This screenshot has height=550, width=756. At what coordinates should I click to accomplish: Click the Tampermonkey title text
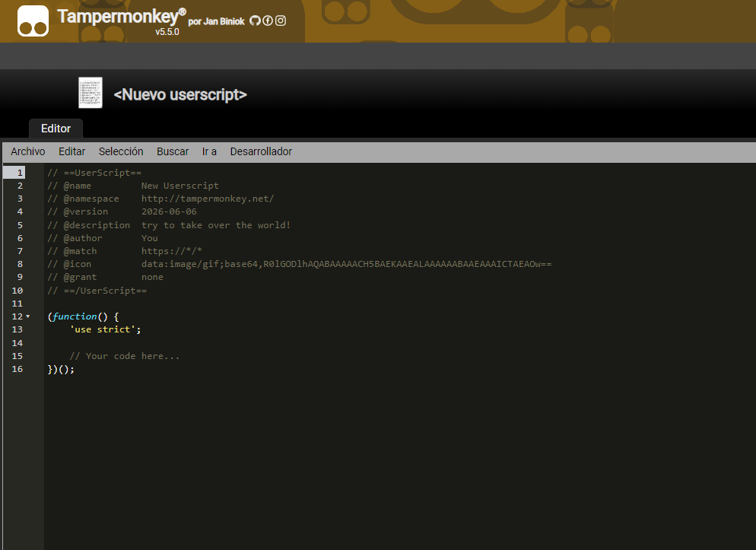tap(122, 17)
